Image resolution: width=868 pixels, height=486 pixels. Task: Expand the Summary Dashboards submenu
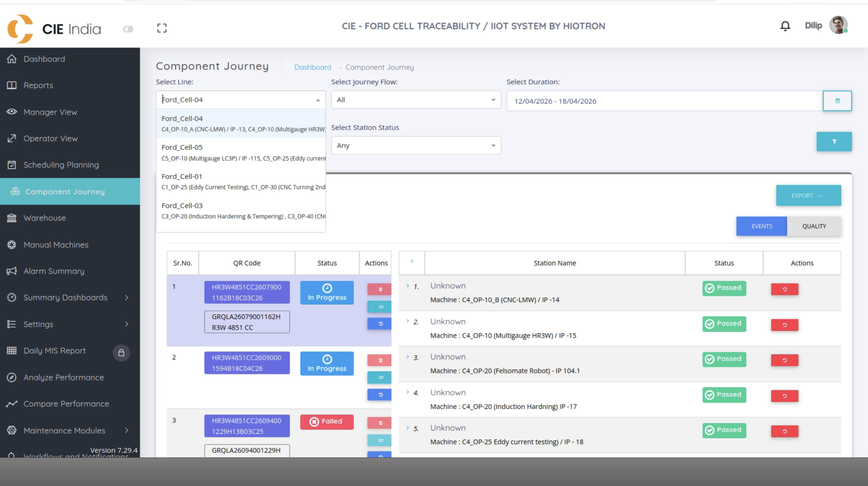(x=70, y=298)
